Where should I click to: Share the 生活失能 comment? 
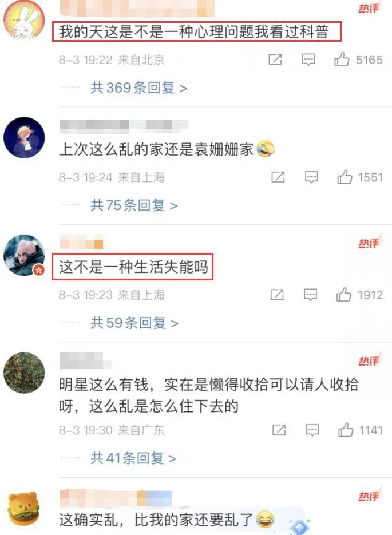coord(276,295)
